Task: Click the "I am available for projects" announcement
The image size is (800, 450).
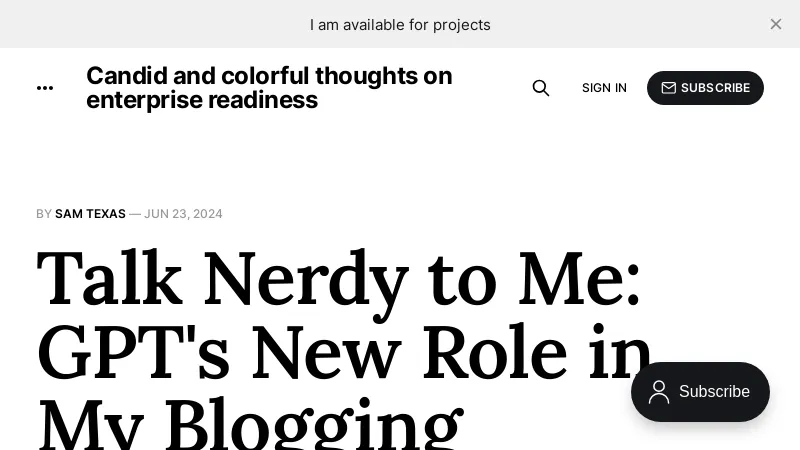Action: [400, 25]
